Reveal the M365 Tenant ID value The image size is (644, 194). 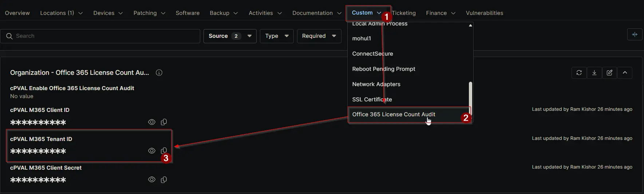tap(152, 150)
